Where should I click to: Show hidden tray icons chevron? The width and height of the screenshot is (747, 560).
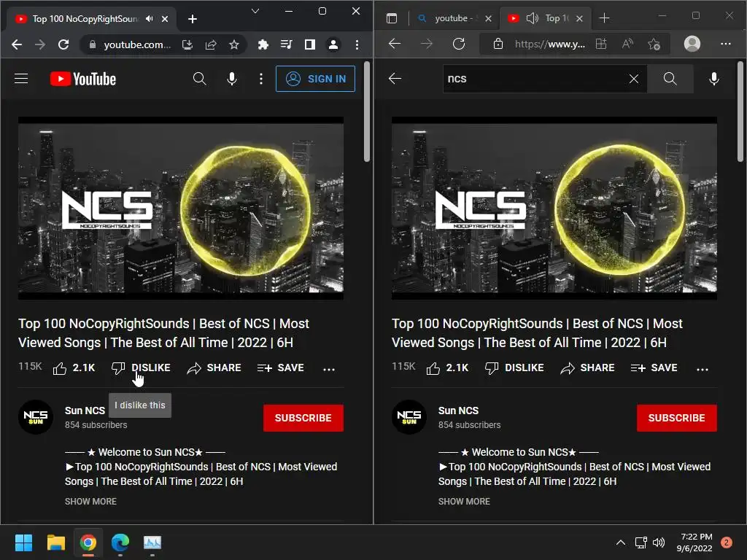click(621, 542)
